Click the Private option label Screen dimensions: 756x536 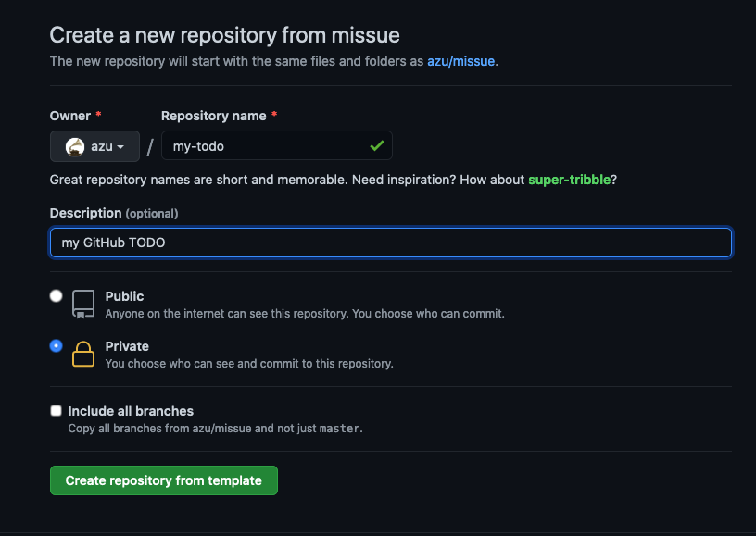click(127, 346)
